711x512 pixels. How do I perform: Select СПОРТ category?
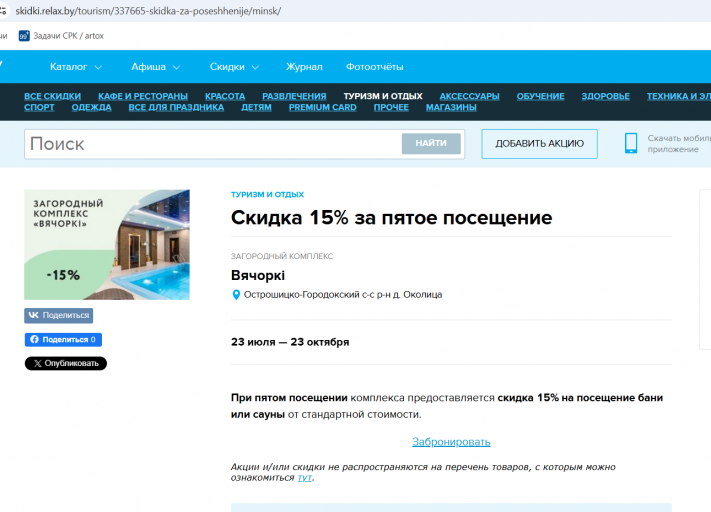[39, 107]
